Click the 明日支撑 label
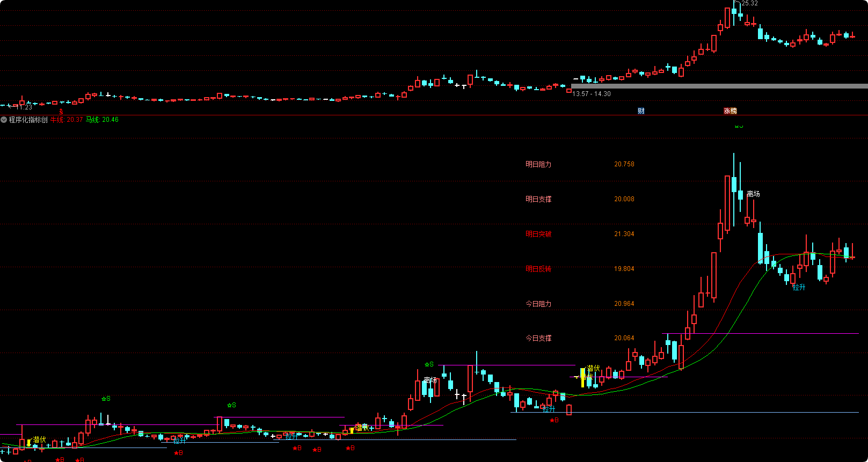The image size is (868, 462). pos(538,199)
